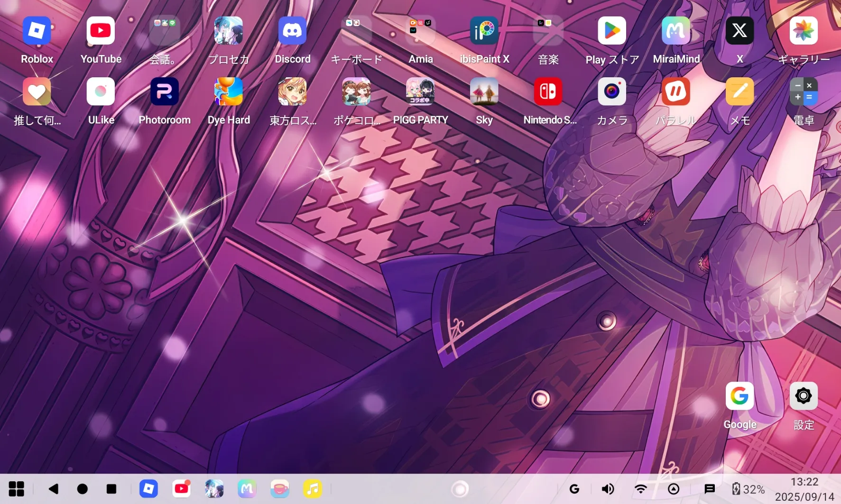Open the カメラ camera app

(612, 92)
